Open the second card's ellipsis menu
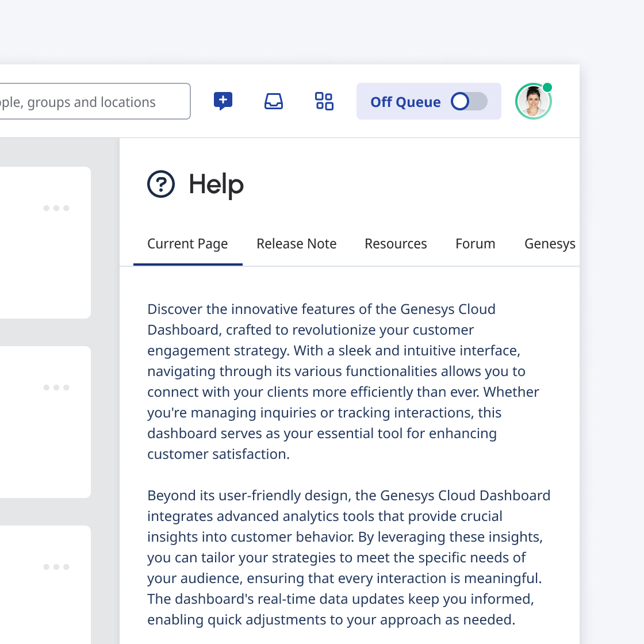This screenshot has height=644, width=644. pos(56,388)
